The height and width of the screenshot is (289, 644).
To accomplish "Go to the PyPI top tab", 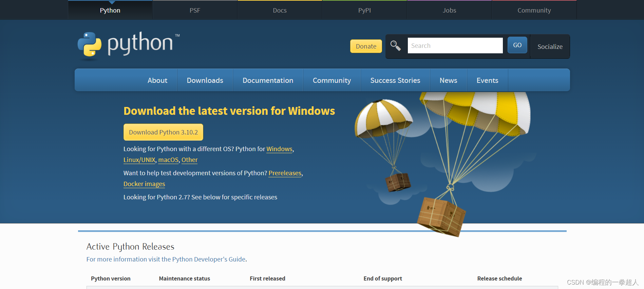I will point(365,10).
